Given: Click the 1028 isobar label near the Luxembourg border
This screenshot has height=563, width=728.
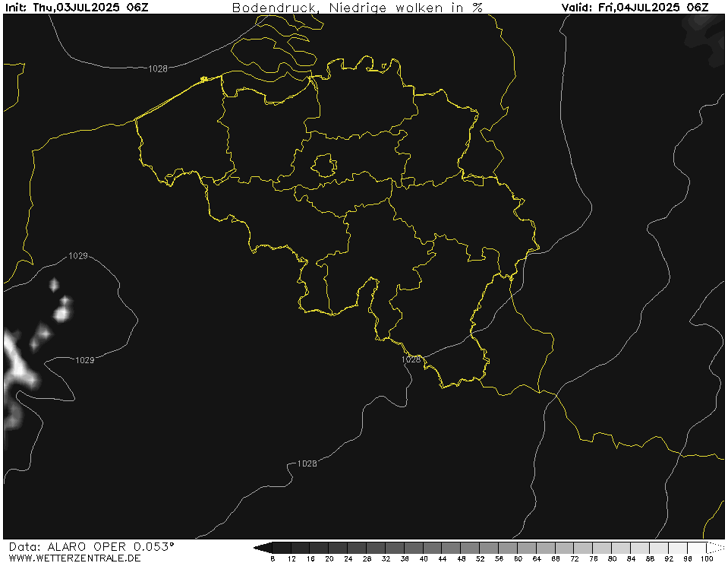Looking at the screenshot, I should 411,359.
